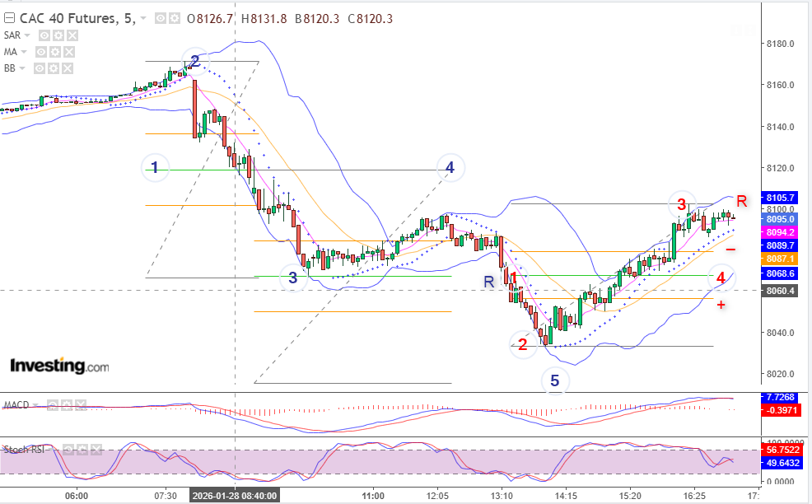Open CAC 40 Futures series settings gear

coord(175,19)
